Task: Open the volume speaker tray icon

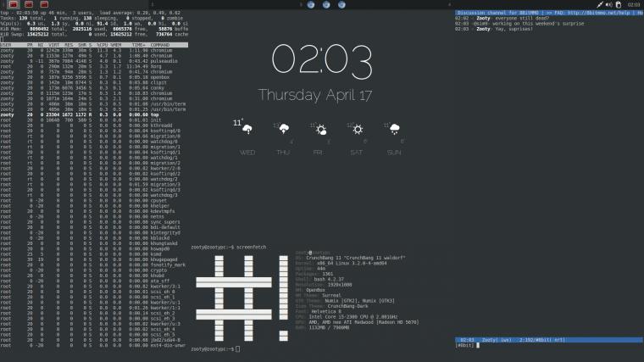Action: click(608, 4)
